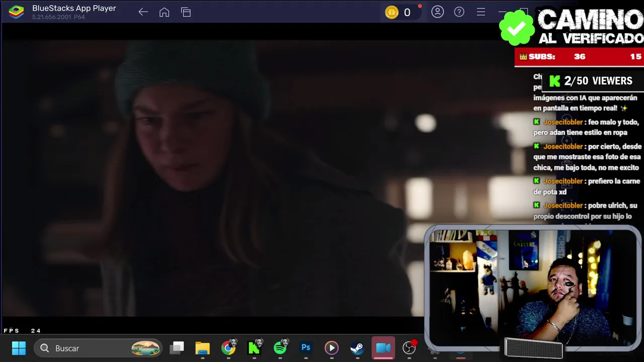The height and width of the screenshot is (362, 644).
Task: Open OBS Studio from the taskbar
Action: click(410, 347)
